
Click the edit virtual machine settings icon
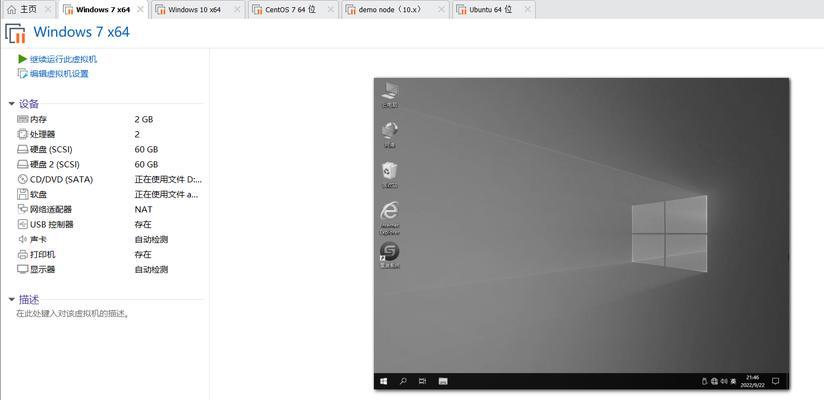(x=22, y=74)
